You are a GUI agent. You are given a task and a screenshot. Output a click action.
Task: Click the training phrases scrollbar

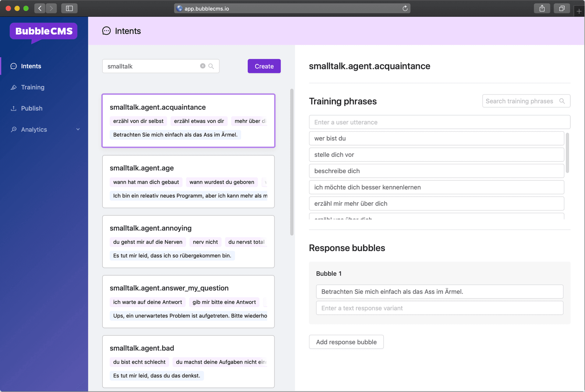(567, 153)
